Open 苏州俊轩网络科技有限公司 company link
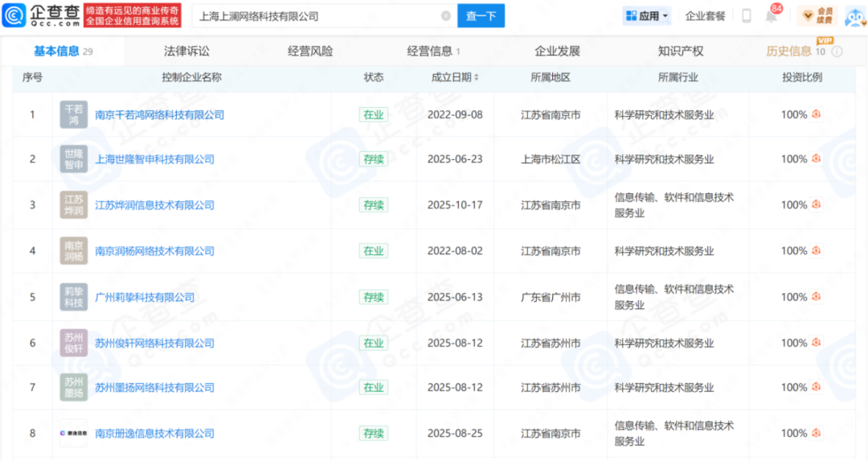This screenshot has height=461, width=868. 155,343
